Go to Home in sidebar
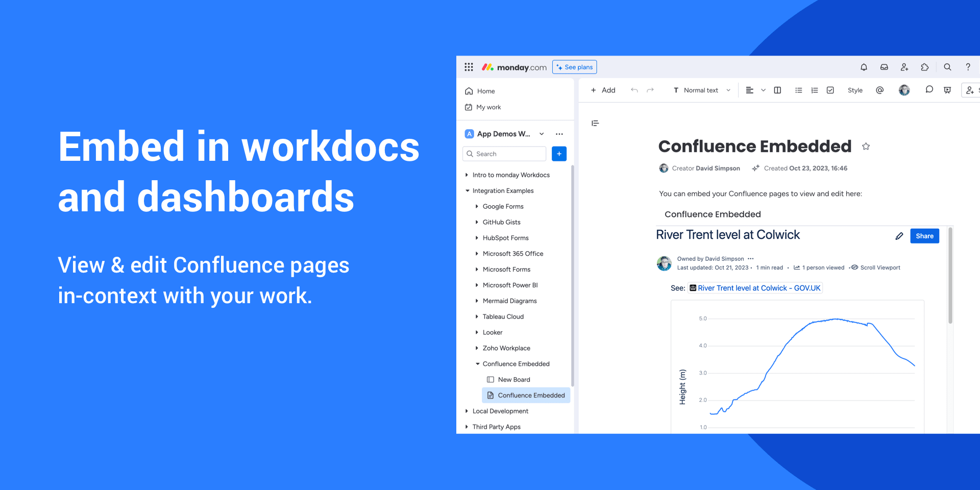Screen dimensions: 980x490 pos(480,91)
